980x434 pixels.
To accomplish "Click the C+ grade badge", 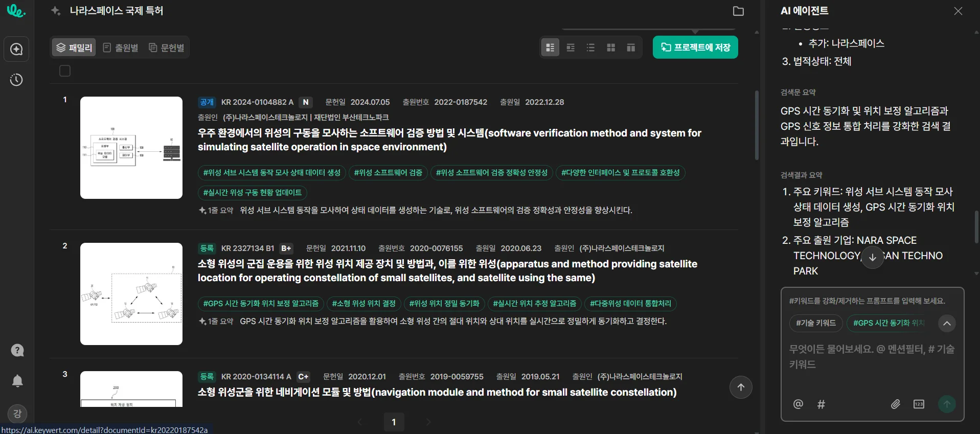I will tap(303, 377).
